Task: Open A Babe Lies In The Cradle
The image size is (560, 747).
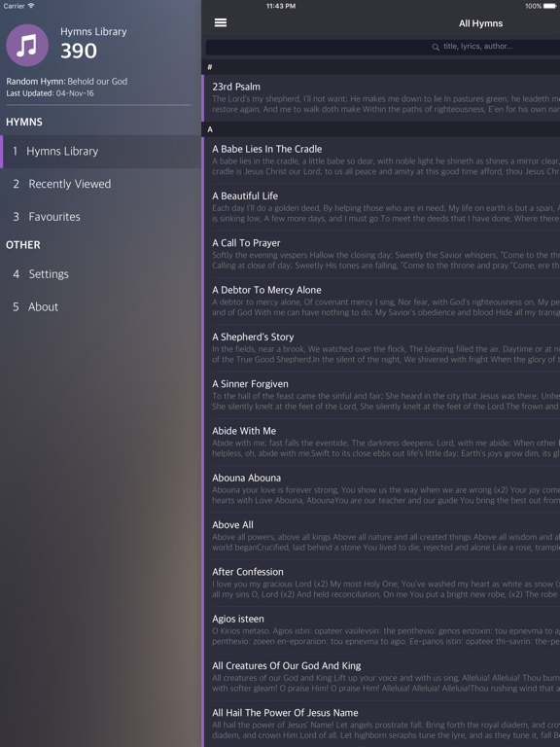Action: [x=381, y=160]
